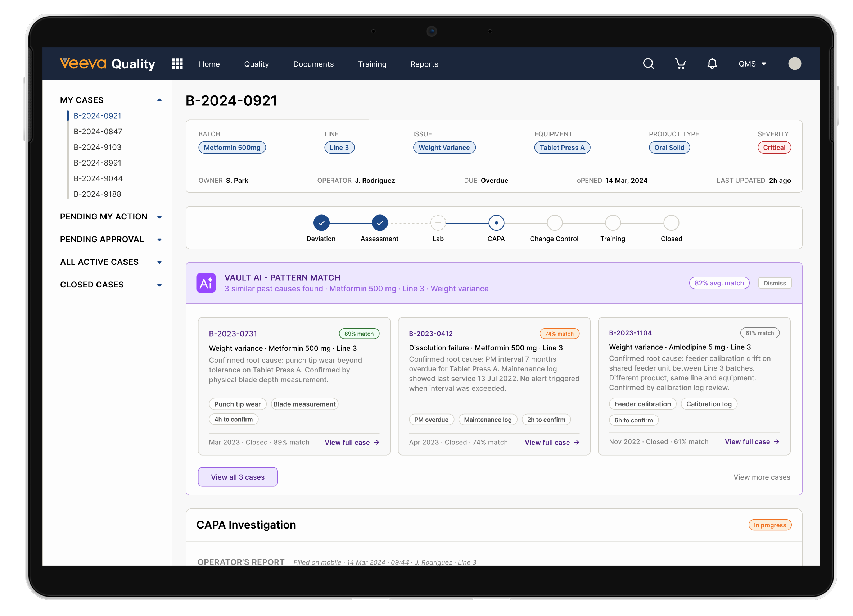
Task: Open the app grid launcher icon
Action: 177,64
